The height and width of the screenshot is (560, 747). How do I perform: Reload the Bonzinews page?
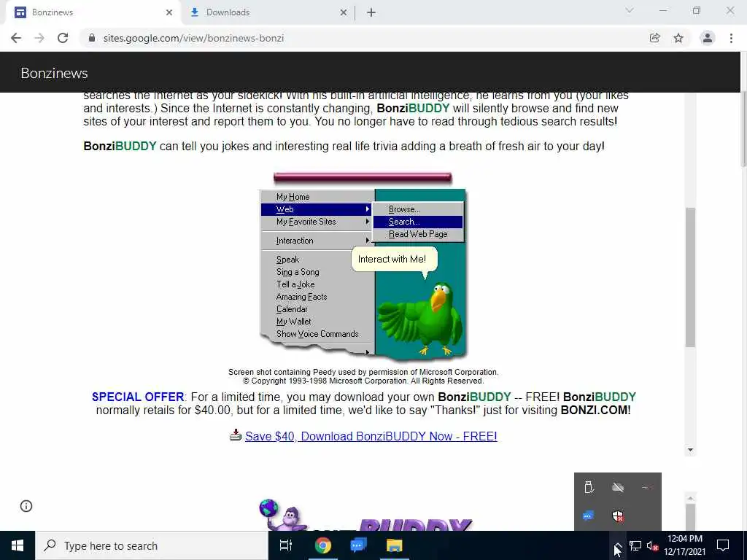(x=63, y=38)
